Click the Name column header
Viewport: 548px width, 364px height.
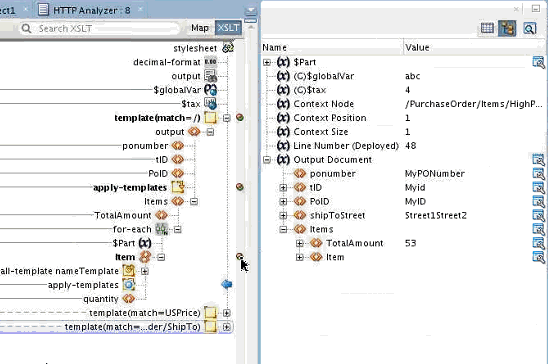pos(332,48)
